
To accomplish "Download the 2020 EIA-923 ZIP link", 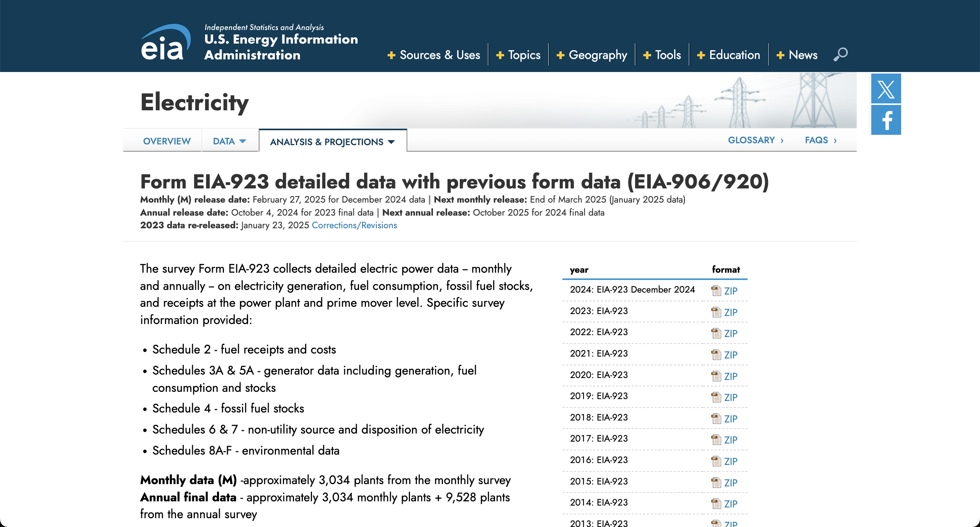I will pyautogui.click(x=731, y=376).
